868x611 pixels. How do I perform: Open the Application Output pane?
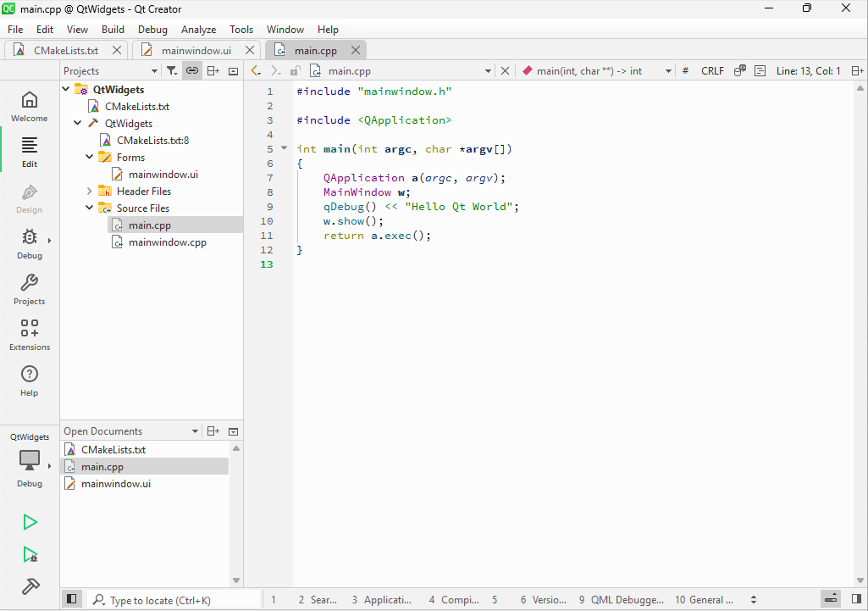coord(382,600)
